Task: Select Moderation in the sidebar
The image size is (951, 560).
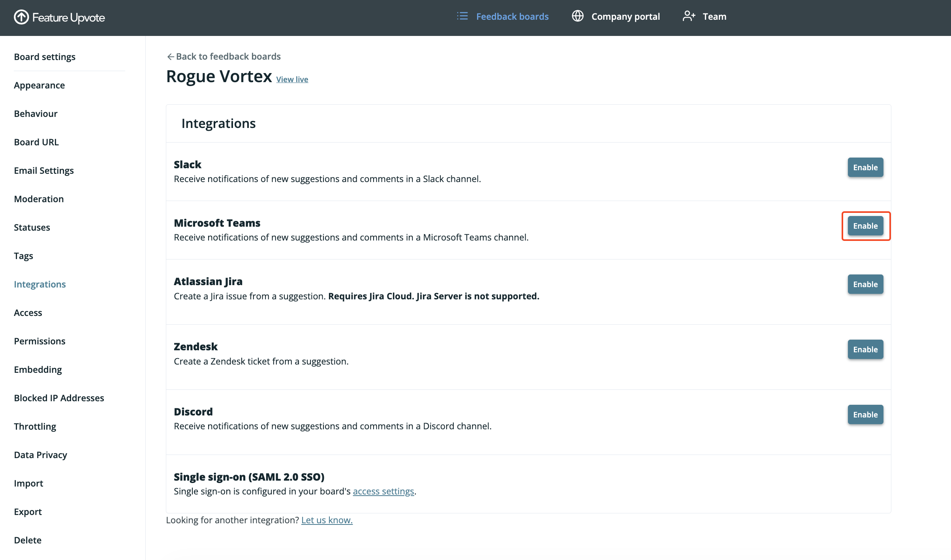Action: pyautogui.click(x=39, y=199)
